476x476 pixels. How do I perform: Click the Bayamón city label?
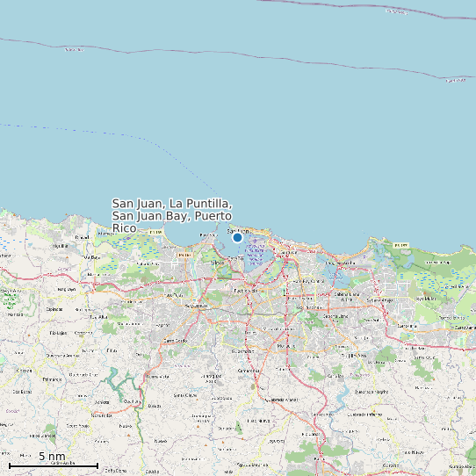click(197, 306)
